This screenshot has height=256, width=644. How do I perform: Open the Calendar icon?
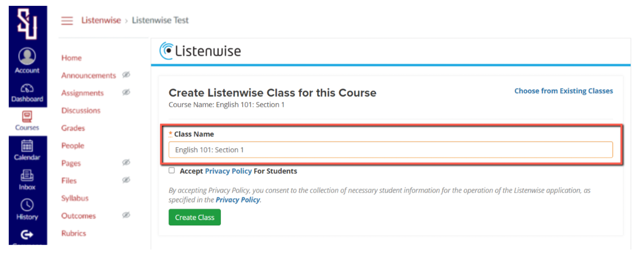(27, 146)
